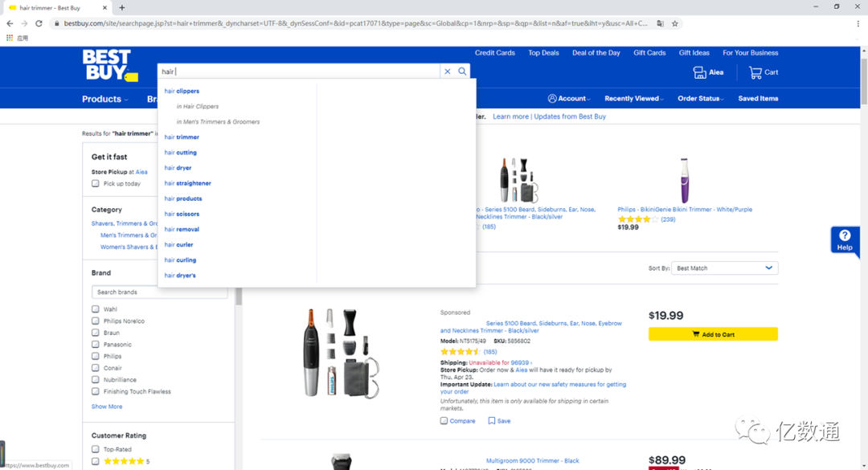Check the Nubrilliance brand filter

coord(95,380)
